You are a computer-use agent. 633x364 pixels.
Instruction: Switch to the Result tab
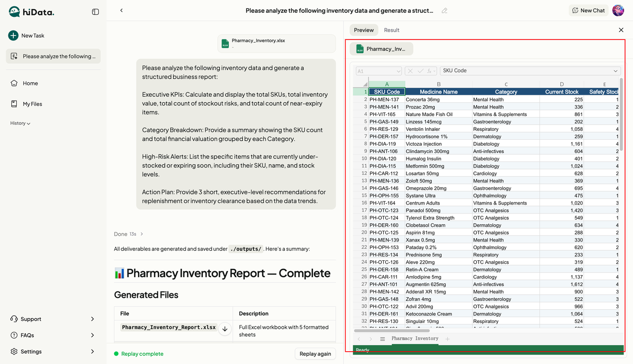tap(392, 30)
